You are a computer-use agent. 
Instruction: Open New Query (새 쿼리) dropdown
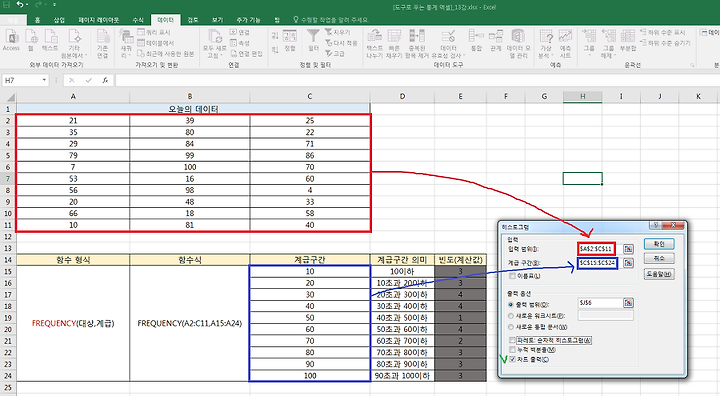pyautogui.click(x=126, y=44)
